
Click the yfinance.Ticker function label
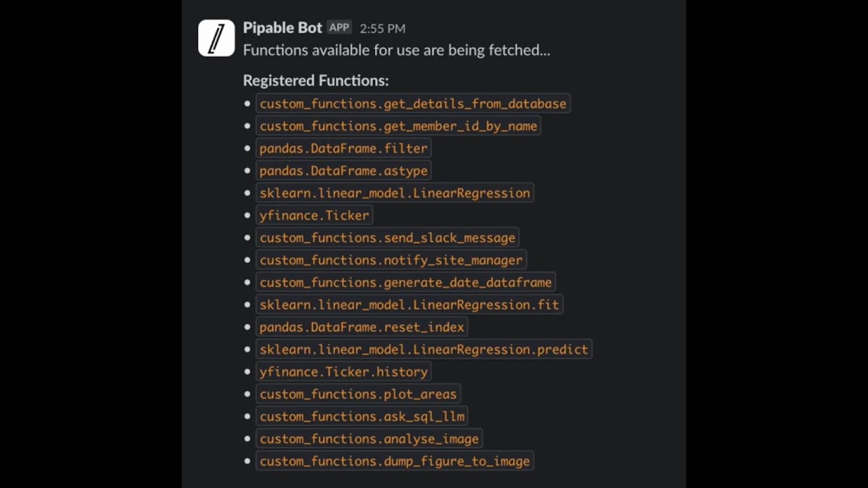pos(314,216)
